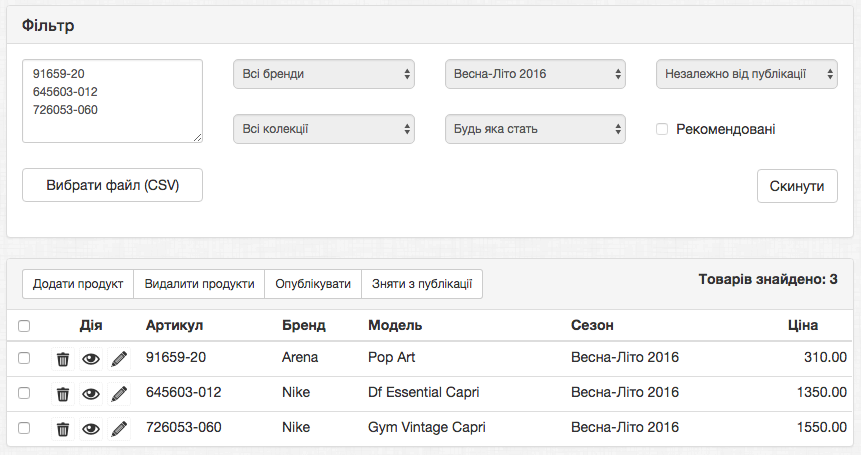Edit product 645603-012 via pencil icon
Screen dimensions: 861x455
tap(120, 393)
